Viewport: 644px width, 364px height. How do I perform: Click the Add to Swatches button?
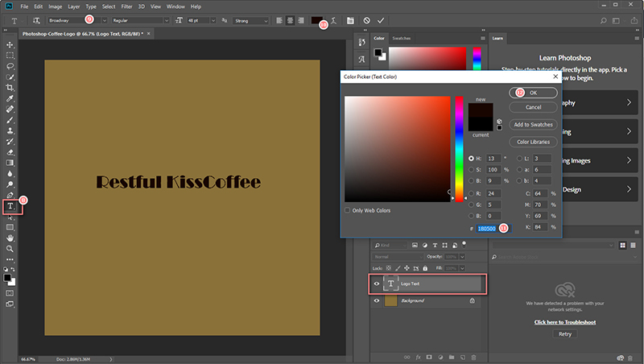(533, 124)
